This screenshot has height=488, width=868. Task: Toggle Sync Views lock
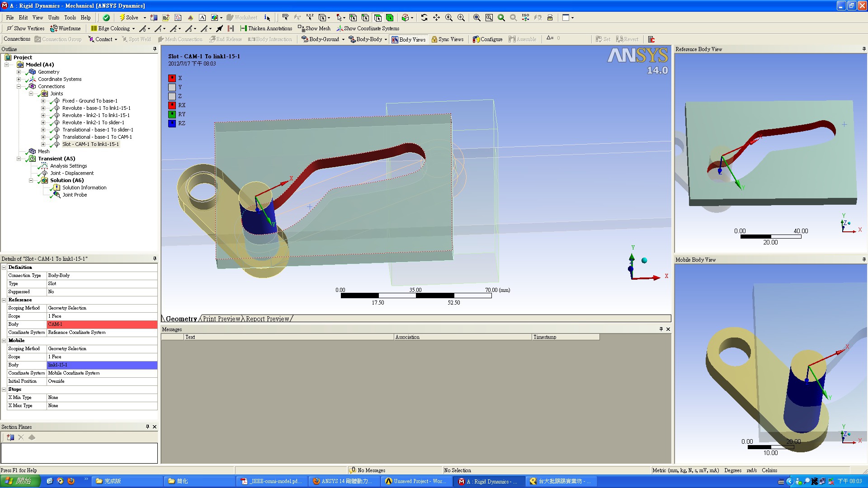[x=448, y=39]
